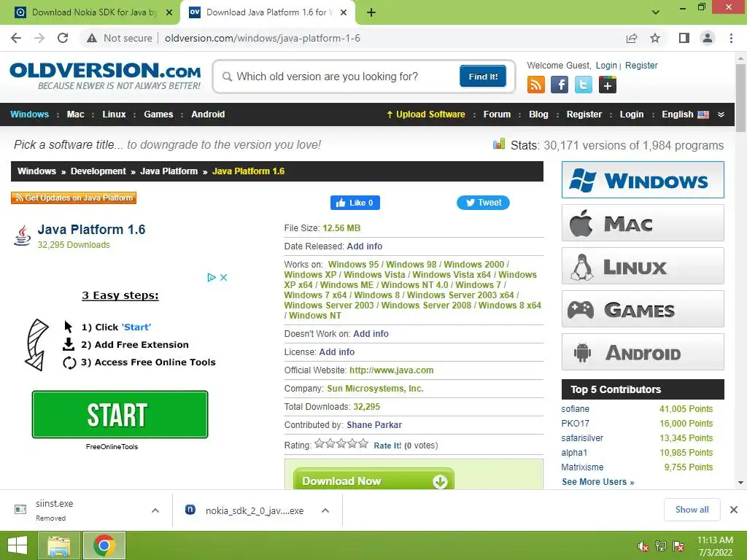Open the official website java.com link
Image resolution: width=747 pixels, height=560 pixels.
click(x=392, y=370)
